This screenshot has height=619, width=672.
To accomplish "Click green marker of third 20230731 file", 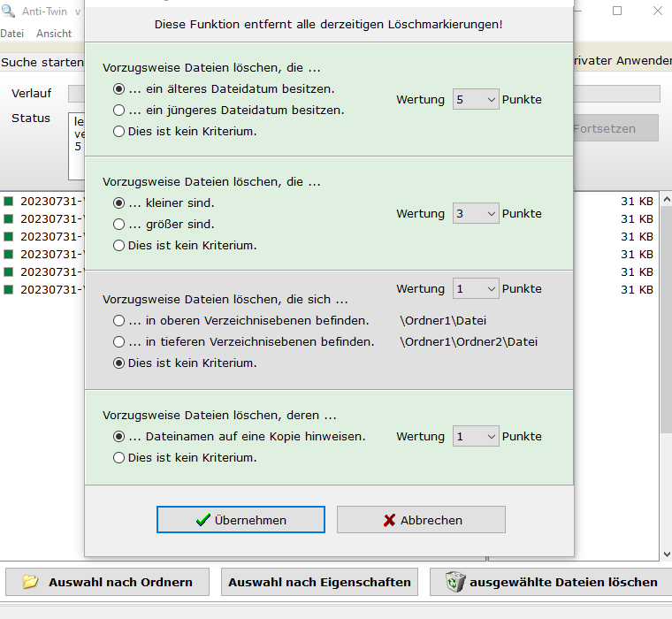I will coord(9,236).
